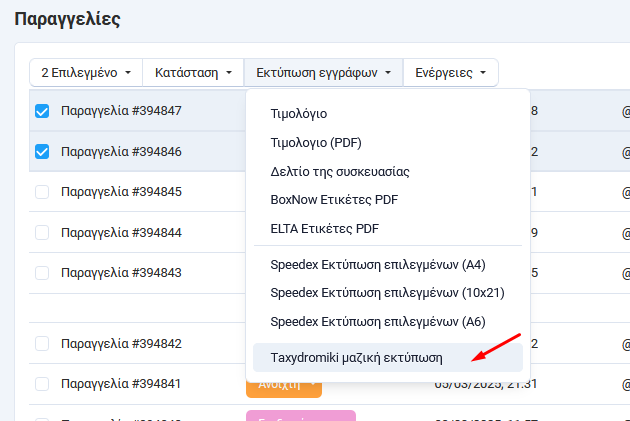Select the checkbox of order #394844
Image resolution: width=630 pixels, height=421 pixels.
(x=42, y=233)
